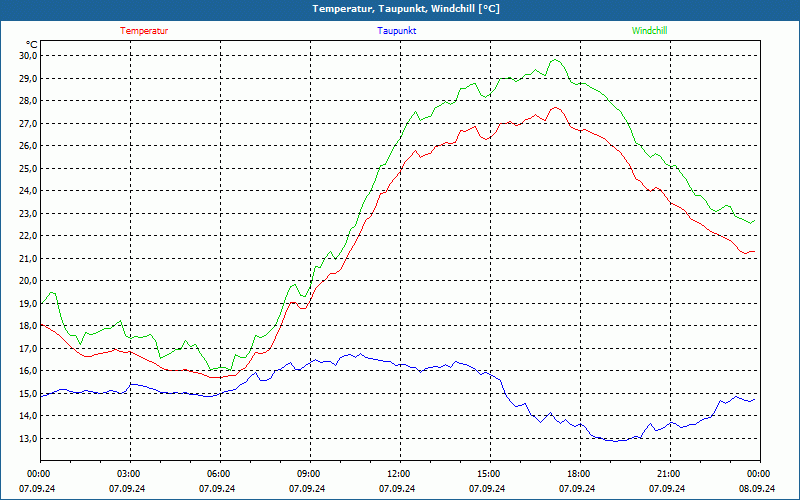Click the 03:00 time axis label

coord(130,474)
